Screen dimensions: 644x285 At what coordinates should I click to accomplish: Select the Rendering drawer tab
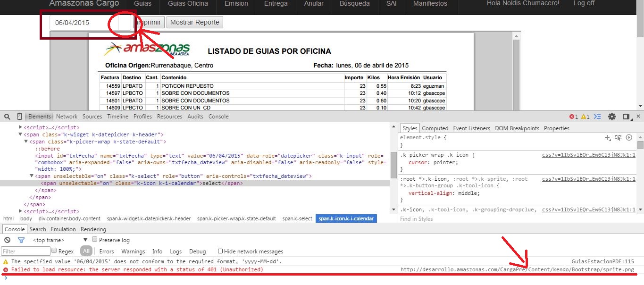pyautogui.click(x=93, y=229)
